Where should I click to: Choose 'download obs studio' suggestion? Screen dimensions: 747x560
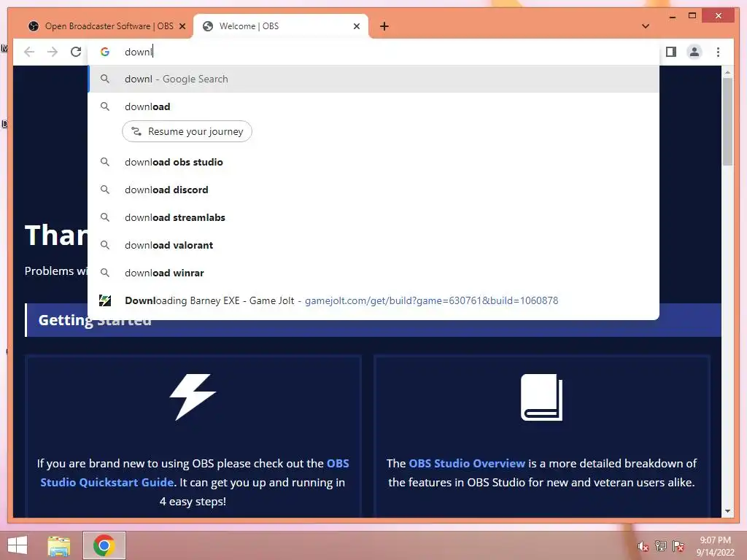(373, 162)
